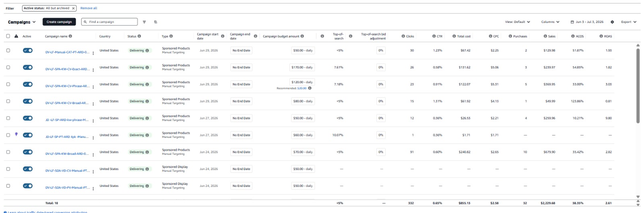The image size is (644, 213).
Task: Show info icon for ROAS column
Action: (601, 36)
